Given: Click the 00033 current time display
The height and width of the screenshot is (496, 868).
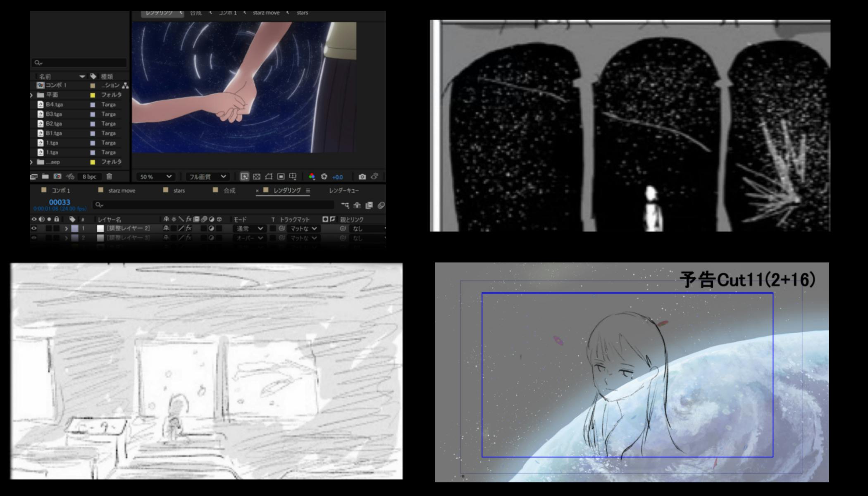Looking at the screenshot, I should 60,202.
